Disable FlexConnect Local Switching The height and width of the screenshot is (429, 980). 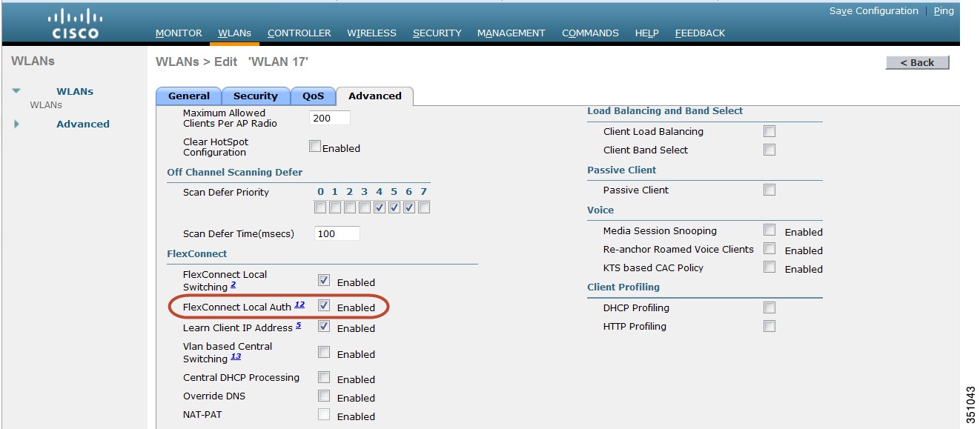coord(324,281)
